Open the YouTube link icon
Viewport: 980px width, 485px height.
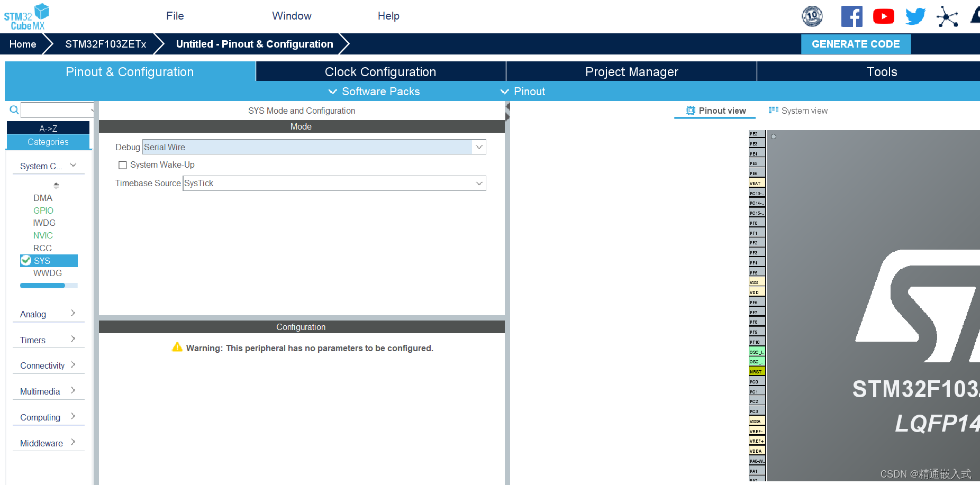(x=883, y=16)
